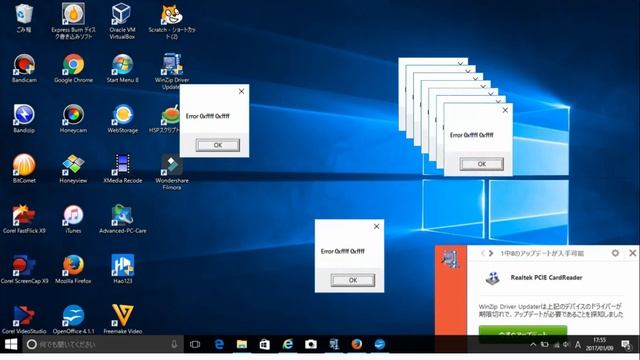640x360 pixels.
Task: Open File Explorer from taskbar
Action: click(242, 344)
